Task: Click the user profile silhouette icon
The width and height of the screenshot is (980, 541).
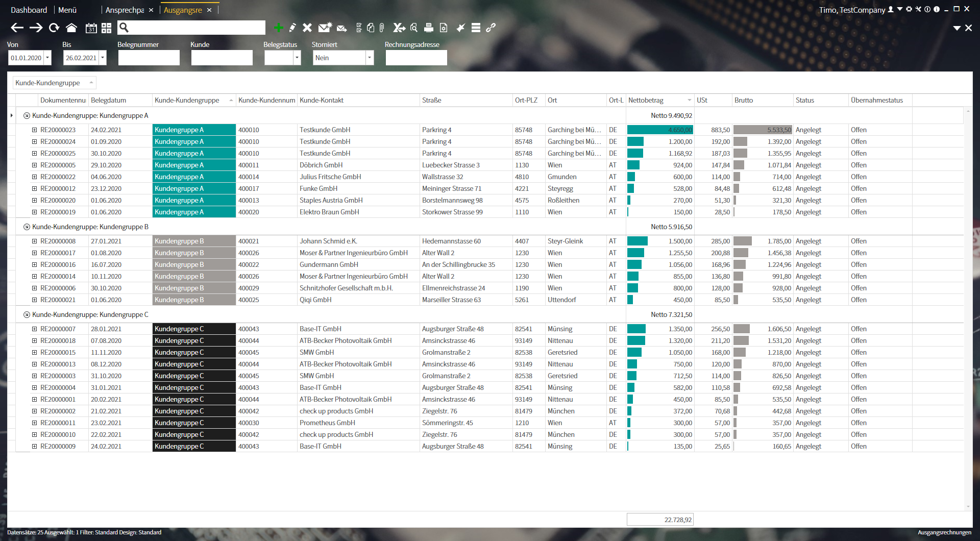Action: click(891, 9)
